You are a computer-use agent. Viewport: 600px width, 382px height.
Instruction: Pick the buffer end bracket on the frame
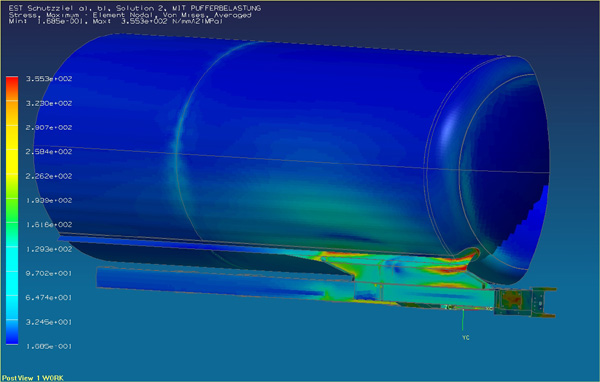pos(524,302)
